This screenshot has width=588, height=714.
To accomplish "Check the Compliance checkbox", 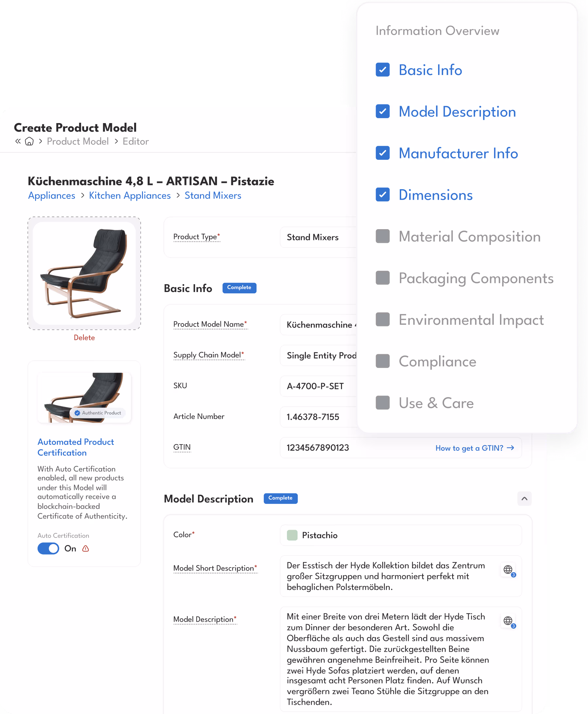I will click(383, 361).
